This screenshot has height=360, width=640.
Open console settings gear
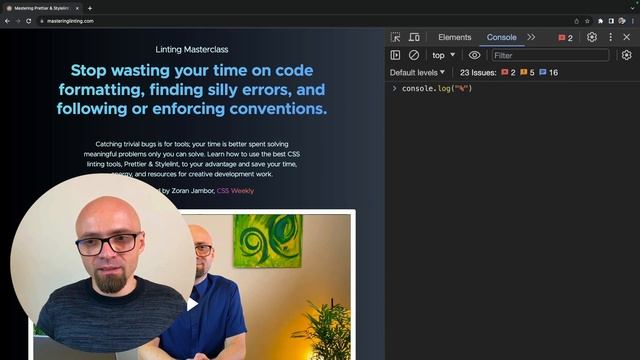627,55
